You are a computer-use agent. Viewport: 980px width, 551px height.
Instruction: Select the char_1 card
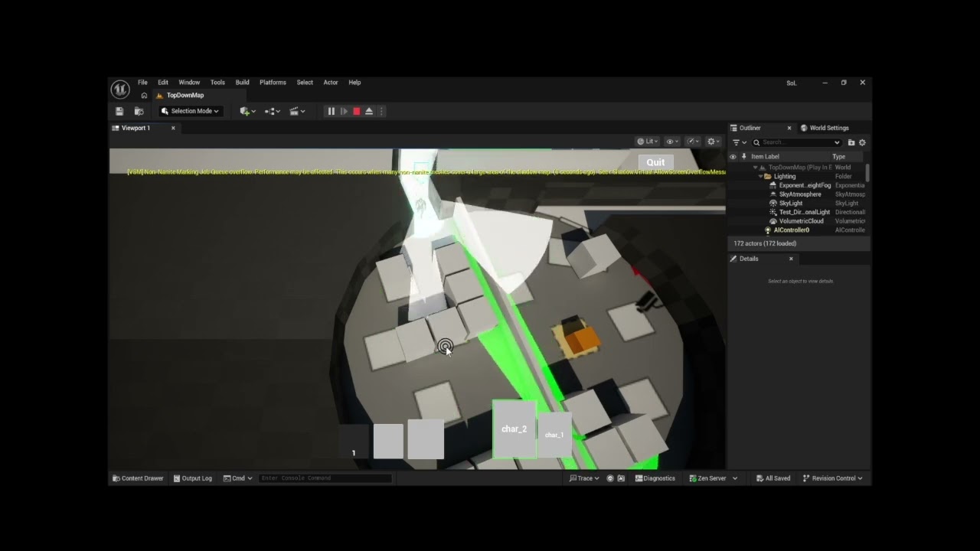pyautogui.click(x=554, y=435)
